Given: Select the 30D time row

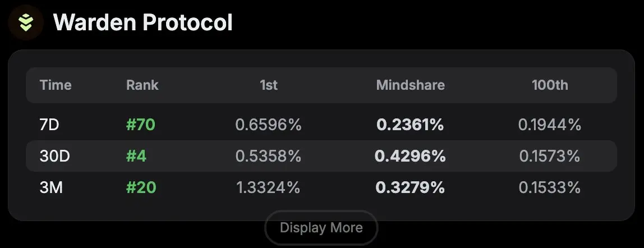Looking at the screenshot, I should (x=321, y=156).
